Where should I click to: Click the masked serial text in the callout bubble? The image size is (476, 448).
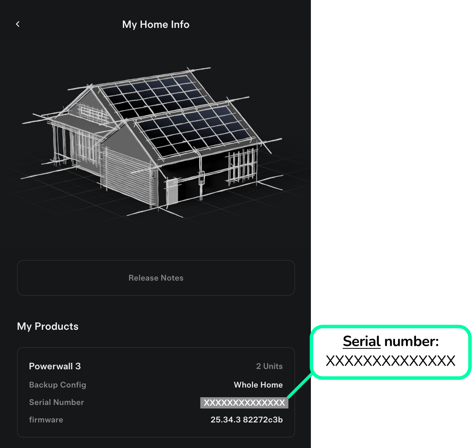click(x=391, y=361)
